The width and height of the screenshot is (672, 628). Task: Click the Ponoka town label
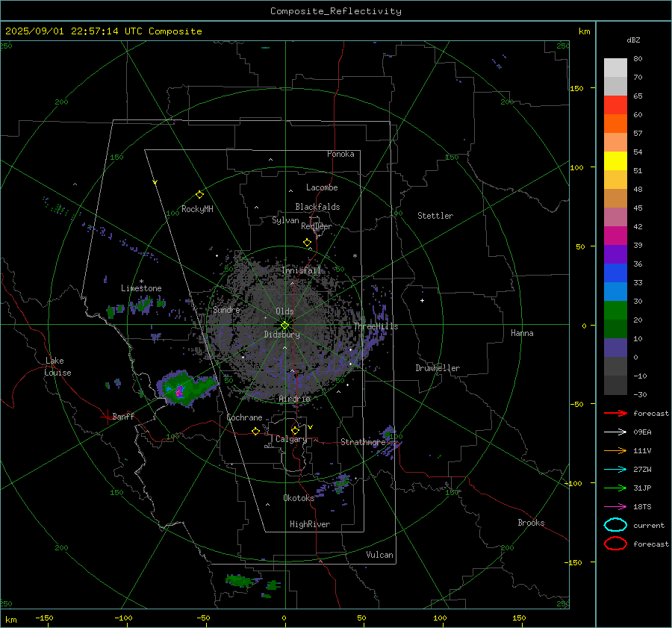pos(340,154)
